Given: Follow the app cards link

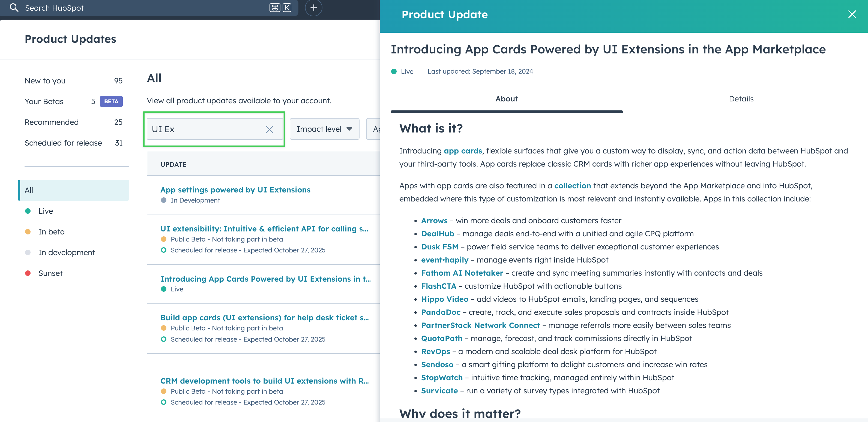Looking at the screenshot, I should click(463, 151).
